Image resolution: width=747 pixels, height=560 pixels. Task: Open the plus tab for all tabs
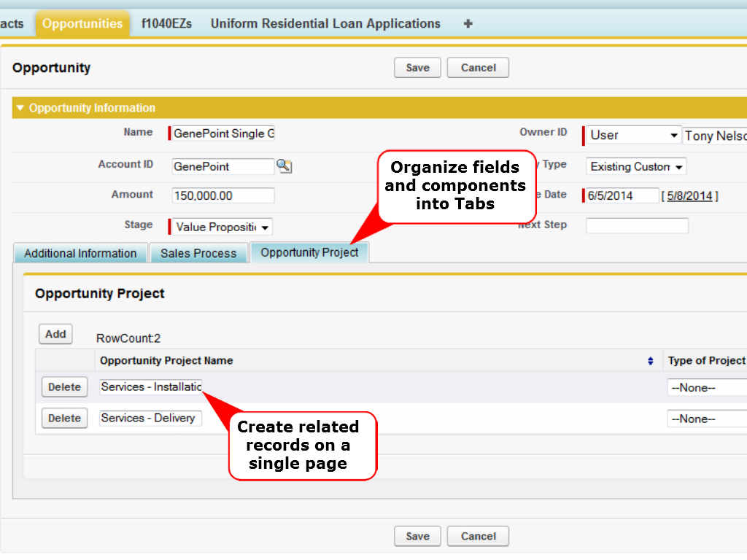tap(468, 23)
